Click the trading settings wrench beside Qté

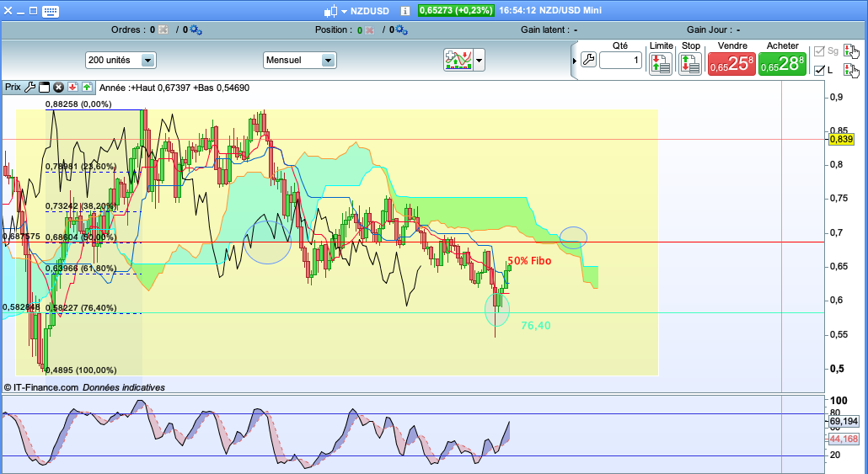(x=588, y=60)
